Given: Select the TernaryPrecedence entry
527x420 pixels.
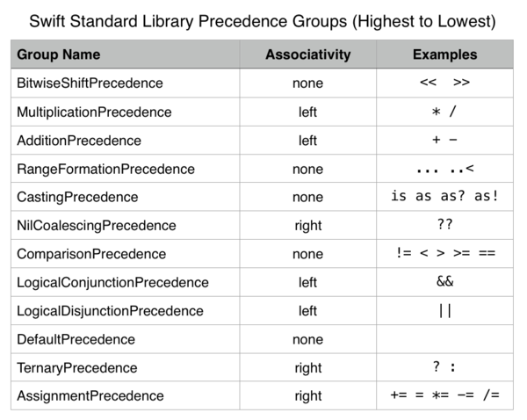Looking at the screenshot, I should pos(77,368).
